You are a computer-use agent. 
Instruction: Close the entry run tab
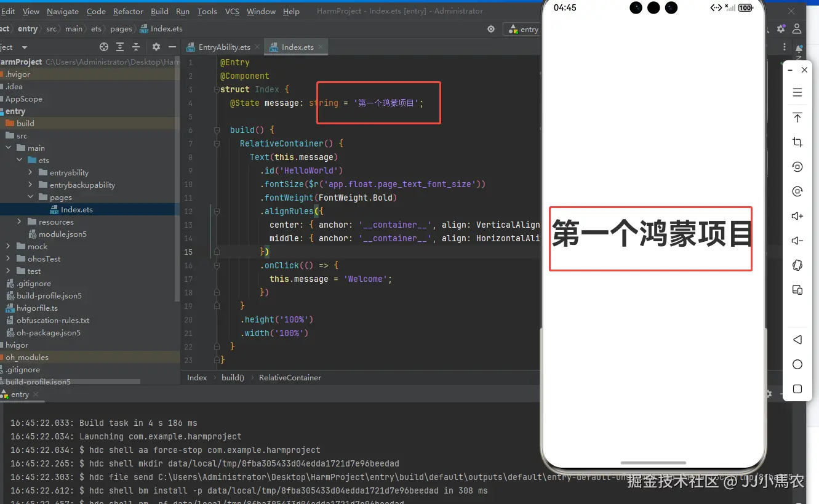(x=35, y=394)
